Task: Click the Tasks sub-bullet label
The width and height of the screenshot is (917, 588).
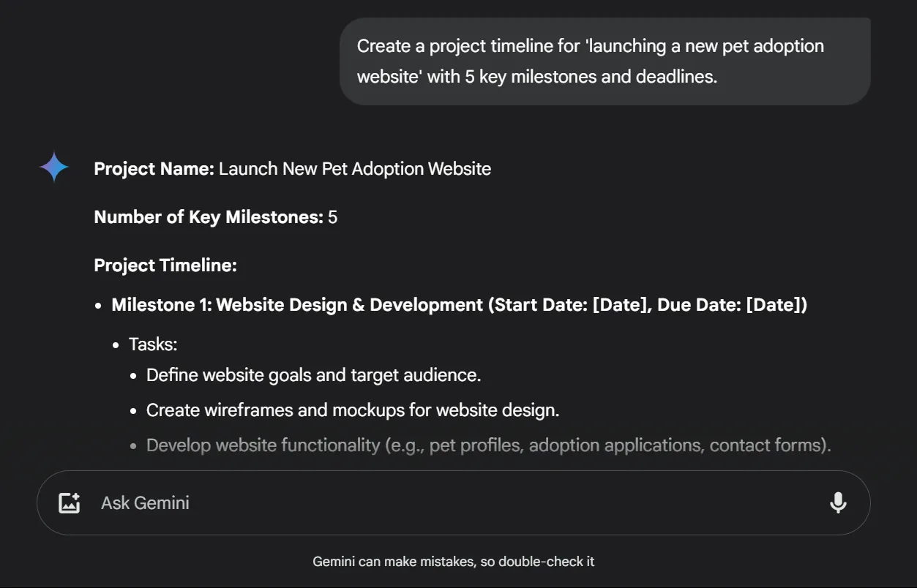Action: [153, 344]
